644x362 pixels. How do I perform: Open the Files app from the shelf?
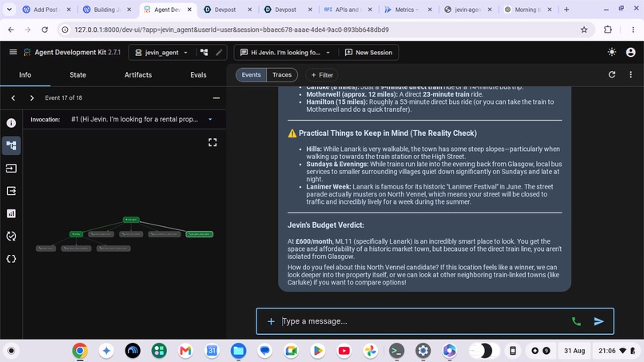pyautogui.click(x=238, y=351)
